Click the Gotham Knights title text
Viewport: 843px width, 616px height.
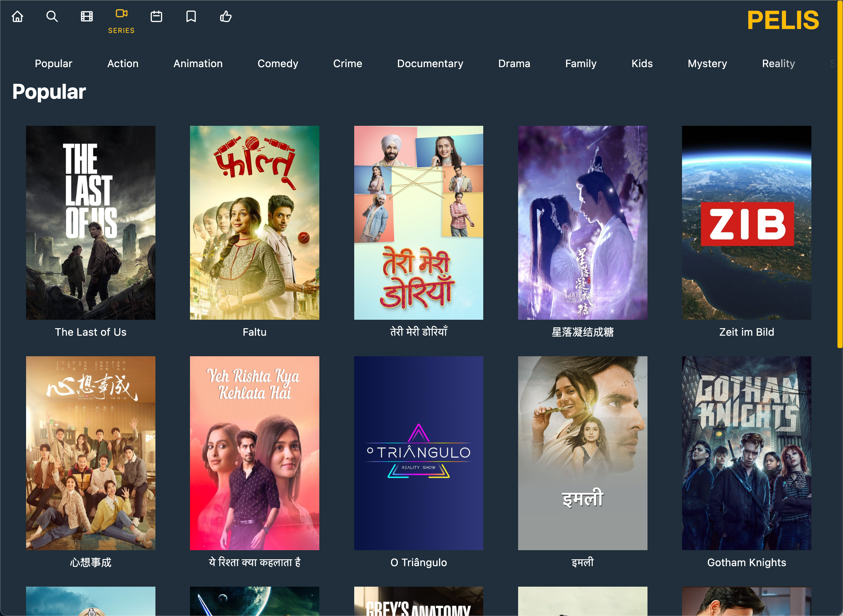[747, 562]
